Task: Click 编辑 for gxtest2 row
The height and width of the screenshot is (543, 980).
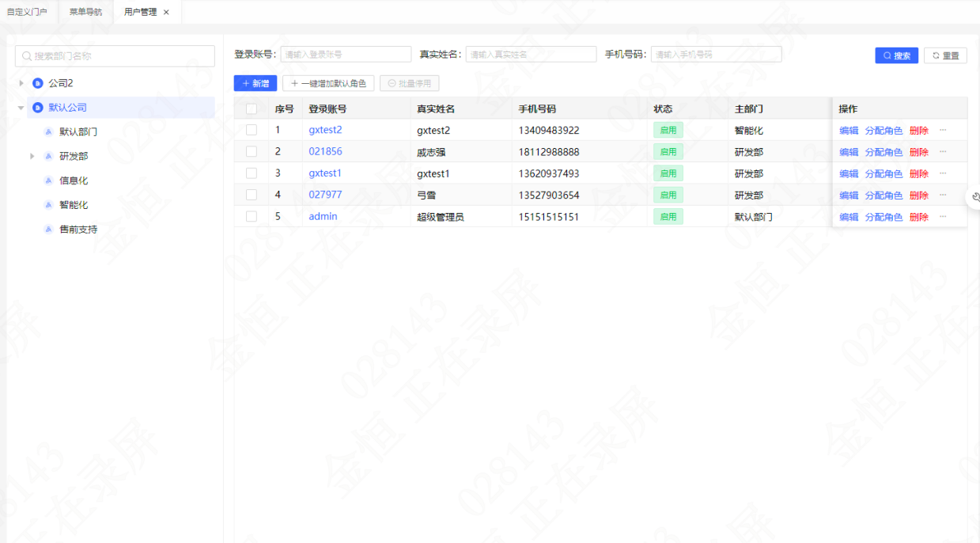Action: [x=849, y=131]
